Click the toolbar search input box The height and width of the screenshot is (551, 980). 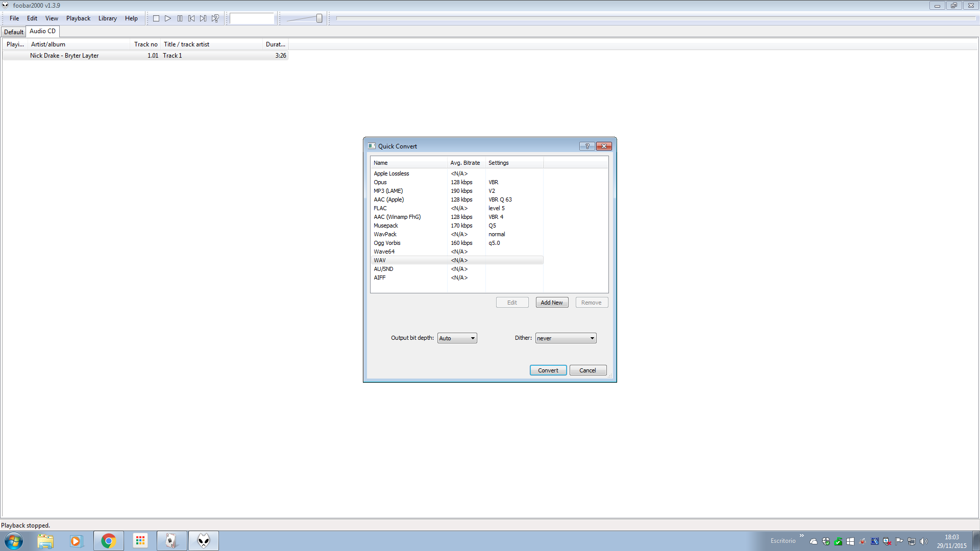point(252,18)
